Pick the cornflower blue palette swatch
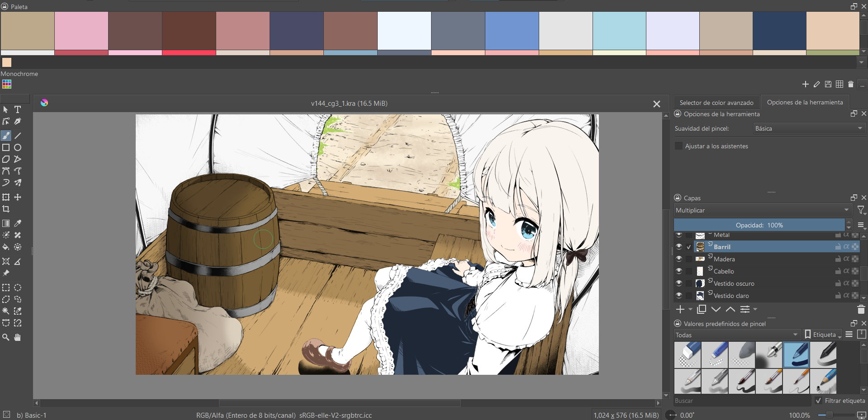The height and width of the screenshot is (420, 868). [x=512, y=31]
